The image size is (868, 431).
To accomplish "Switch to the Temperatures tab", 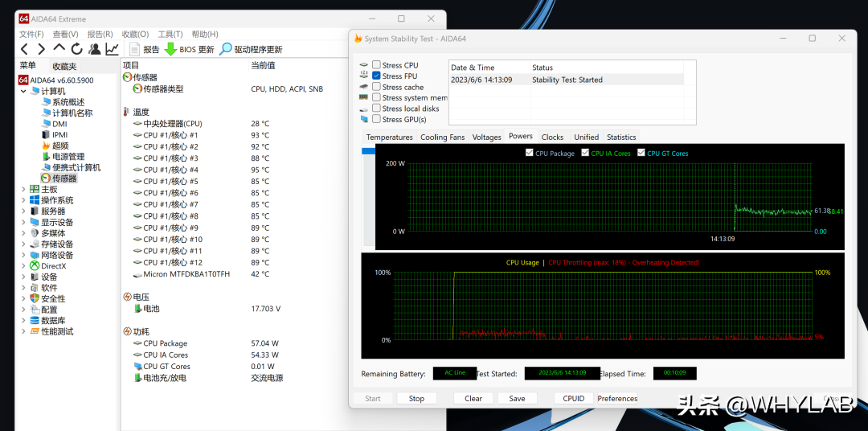I will pyautogui.click(x=389, y=137).
